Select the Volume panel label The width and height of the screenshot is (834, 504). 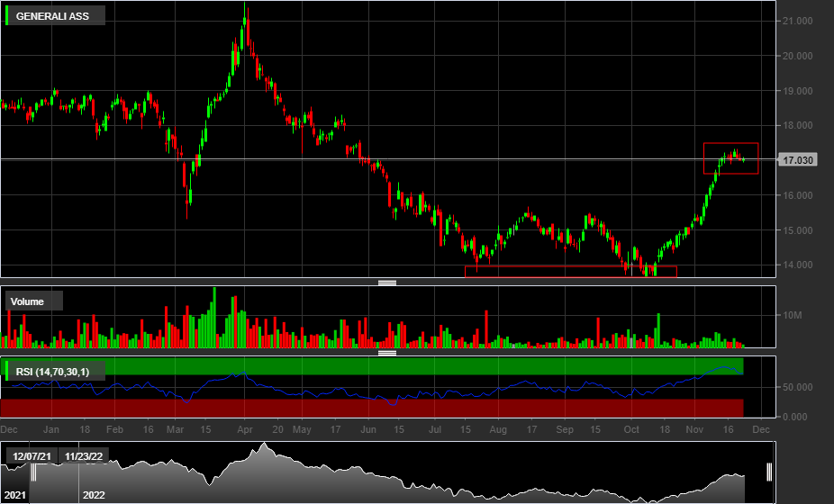27,301
